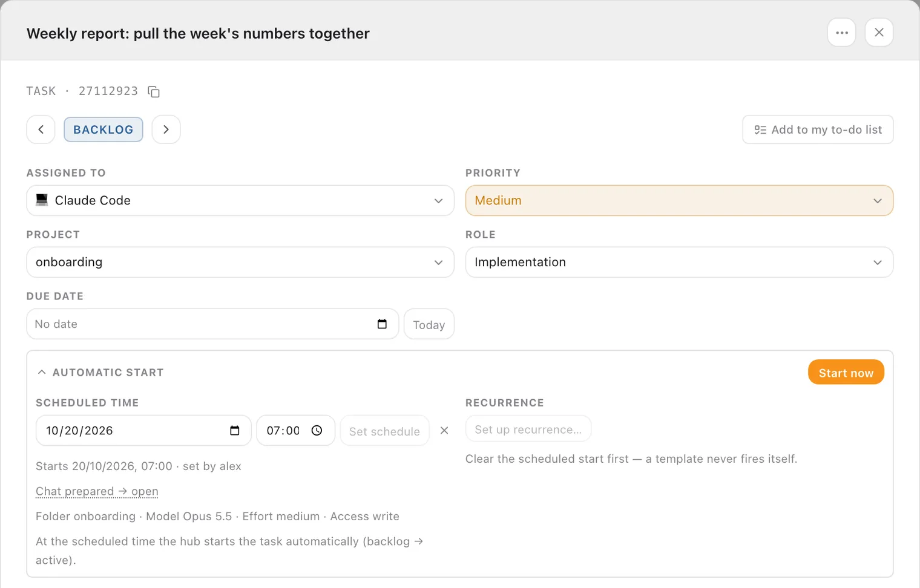Image resolution: width=920 pixels, height=588 pixels.
Task: Click the Start now button
Action: [846, 373]
